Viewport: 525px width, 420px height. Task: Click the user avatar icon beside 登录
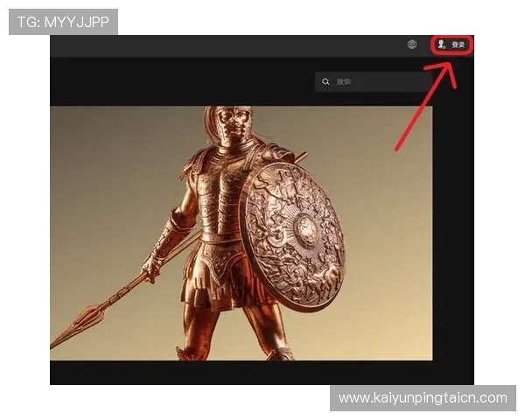point(442,45)
